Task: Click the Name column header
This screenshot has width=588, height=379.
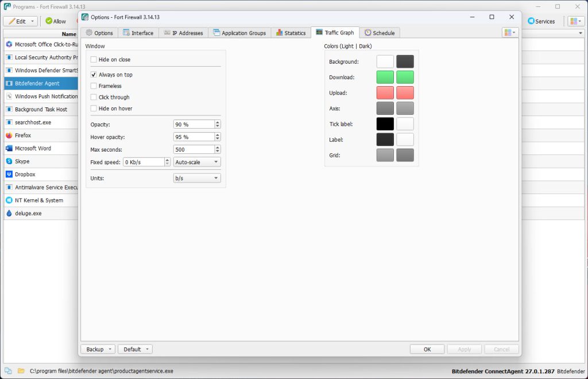Action: 69,34
